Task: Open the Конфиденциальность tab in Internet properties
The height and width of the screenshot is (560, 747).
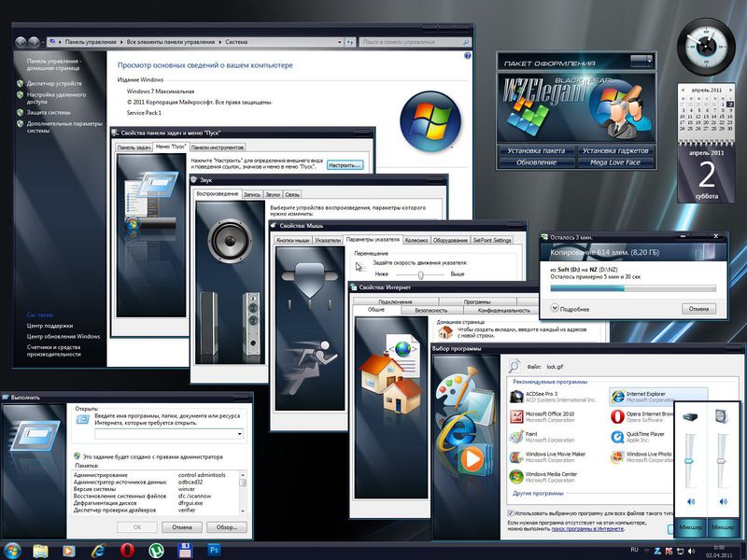Action: [503, 310]
